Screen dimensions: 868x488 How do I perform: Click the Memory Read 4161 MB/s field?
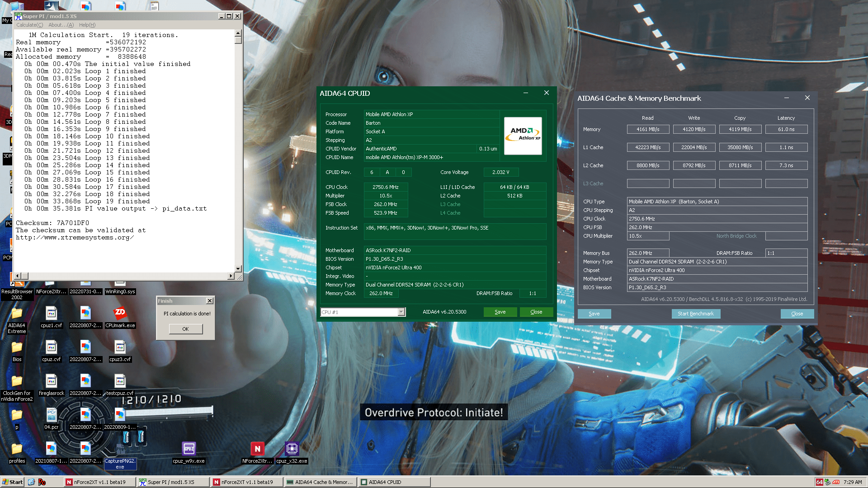(x=648, y=129)
